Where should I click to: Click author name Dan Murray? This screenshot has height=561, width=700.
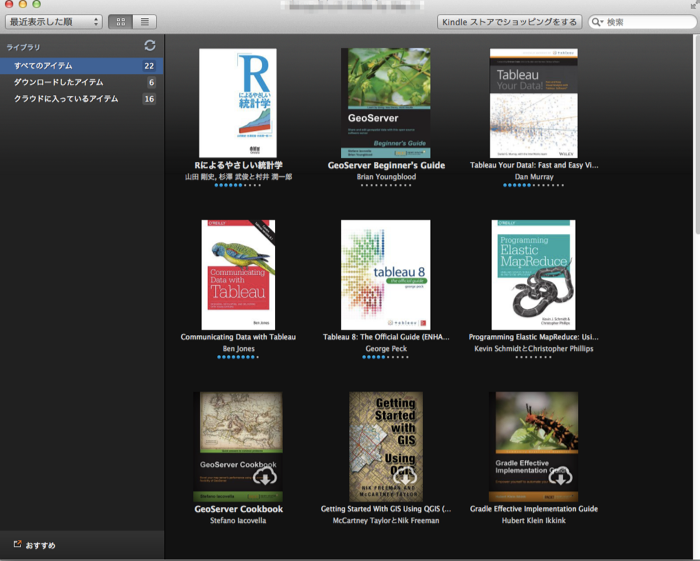pos(534,177)
